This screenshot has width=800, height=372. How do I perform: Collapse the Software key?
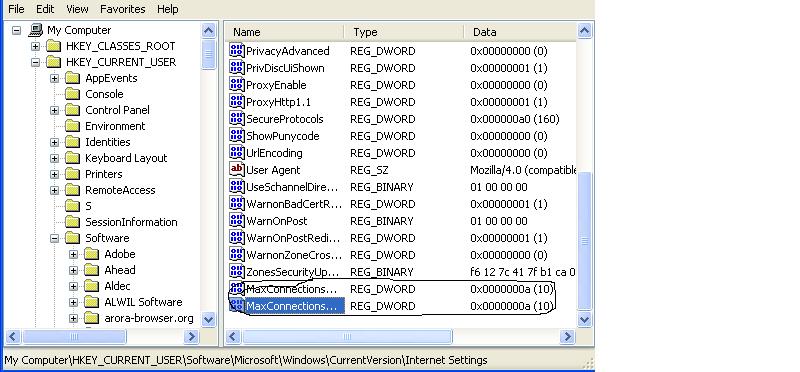(x=54, y=238)
